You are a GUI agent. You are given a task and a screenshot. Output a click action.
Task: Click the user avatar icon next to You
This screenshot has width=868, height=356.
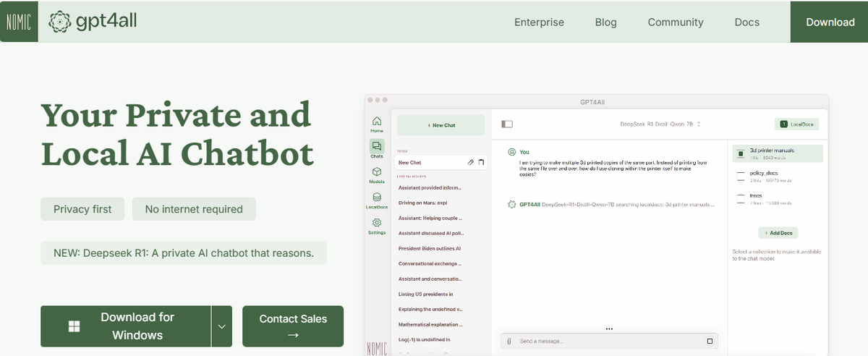[x=512, y=152]
